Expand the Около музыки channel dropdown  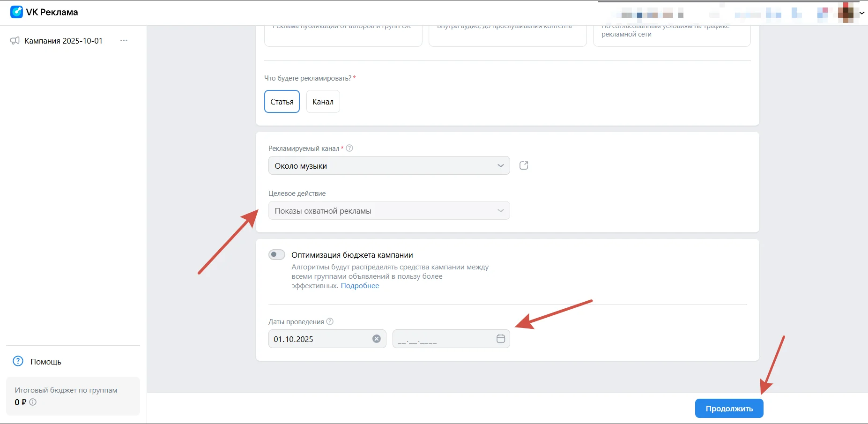coord(389,166)
